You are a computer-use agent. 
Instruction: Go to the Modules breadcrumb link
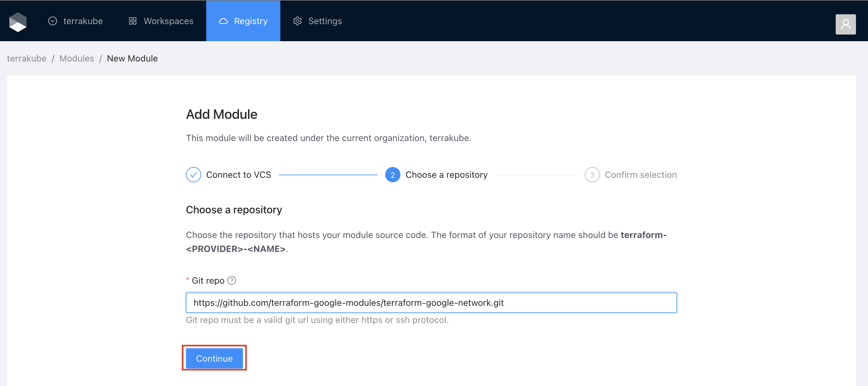(76, 58)
